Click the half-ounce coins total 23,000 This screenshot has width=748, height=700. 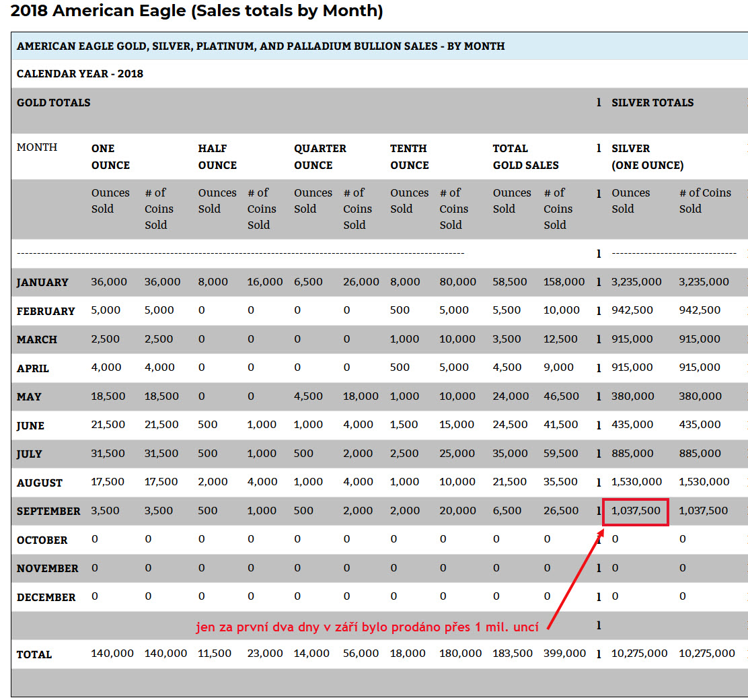click(265, 653)
